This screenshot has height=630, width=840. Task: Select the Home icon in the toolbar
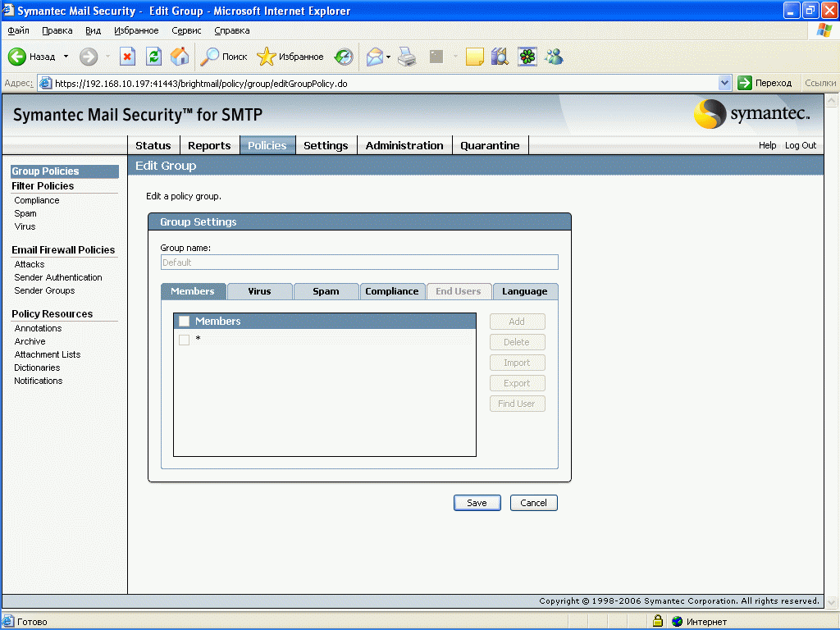(178, 57)
